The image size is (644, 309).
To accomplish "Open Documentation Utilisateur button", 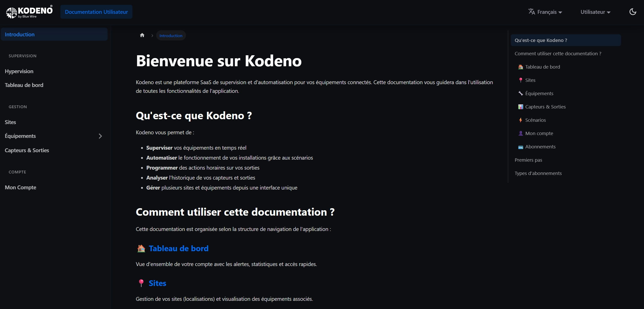I will point(96,12).
